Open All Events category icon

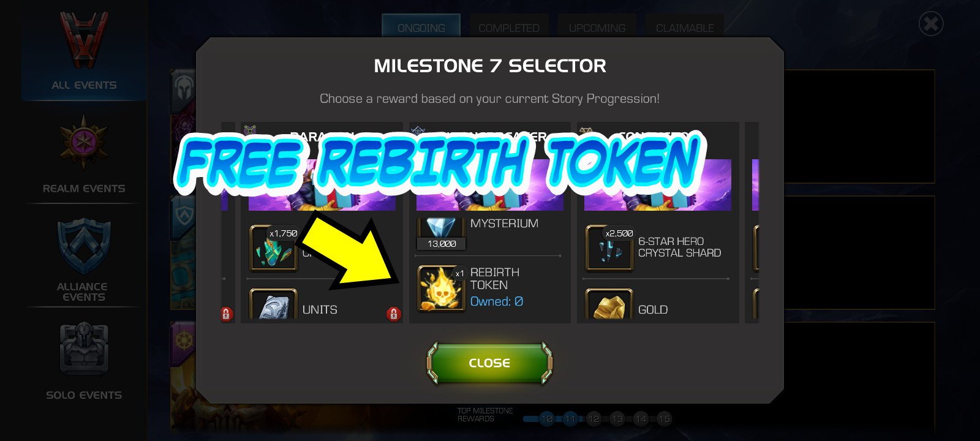pos(84,41)
